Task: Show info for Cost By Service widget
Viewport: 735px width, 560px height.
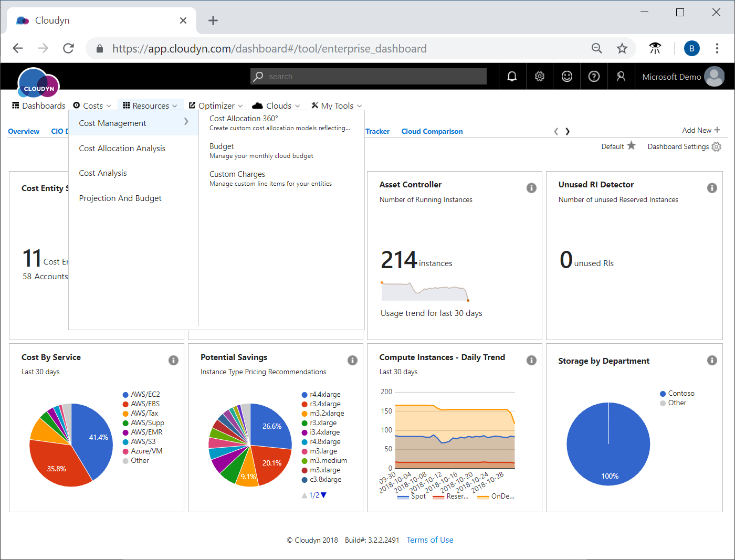Action: (173, 360)
